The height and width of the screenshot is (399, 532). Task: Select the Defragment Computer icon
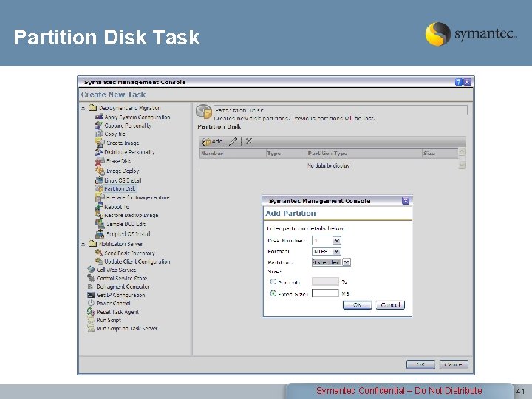[x=91, y=287]
